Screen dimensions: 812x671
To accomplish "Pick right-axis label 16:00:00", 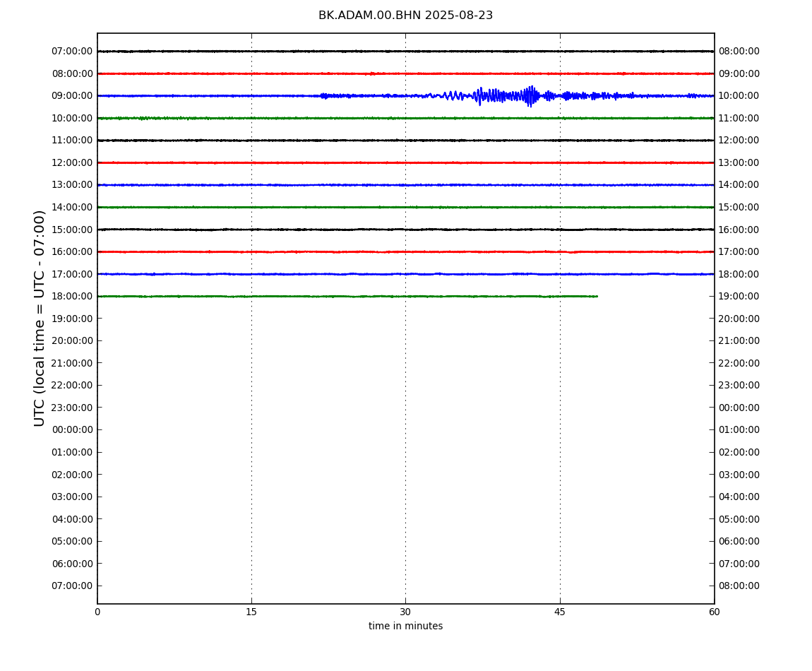I will click(739, 230).
